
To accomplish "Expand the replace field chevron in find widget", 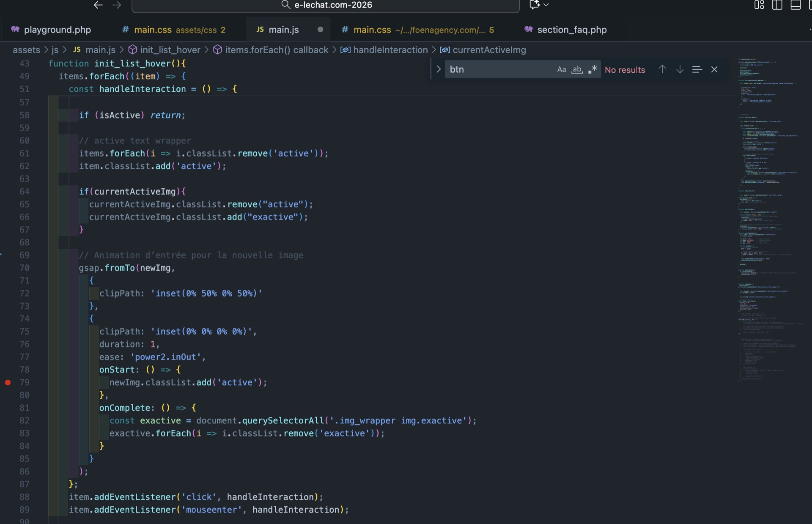I will pos(438,69).
